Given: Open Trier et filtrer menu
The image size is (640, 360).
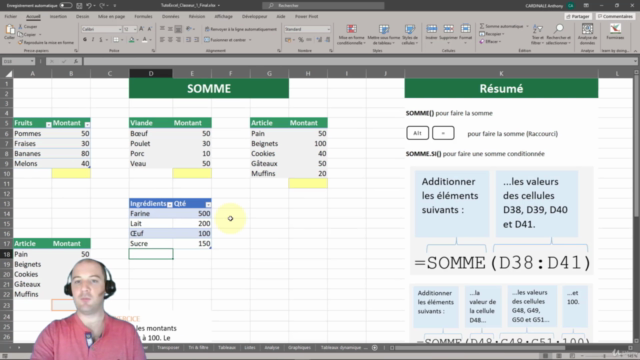Looking at the screenshot, I should click(538, 34).
